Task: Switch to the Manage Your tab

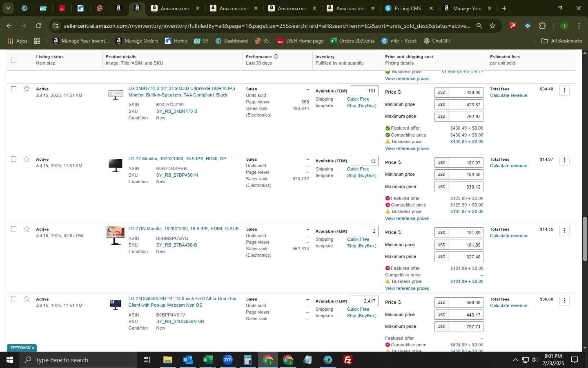Action: pyautogui.click(x=468, y=8)
